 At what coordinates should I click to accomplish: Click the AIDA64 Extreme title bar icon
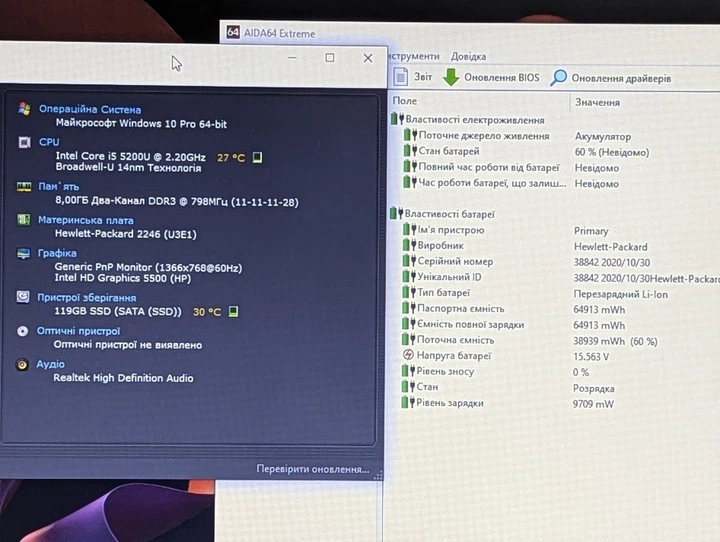(x=233, y=32)
